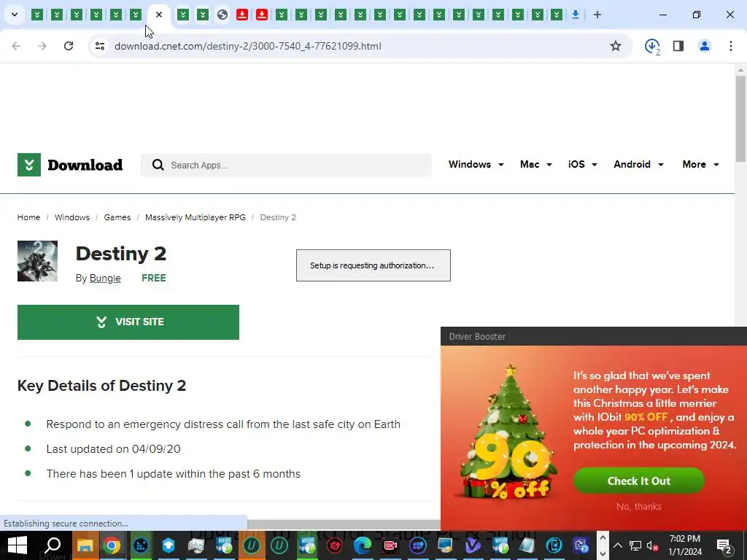Go forward in browser history
The height and width of the screenshot is (560, 747).
pyautogui.click(x=42, y=46)
